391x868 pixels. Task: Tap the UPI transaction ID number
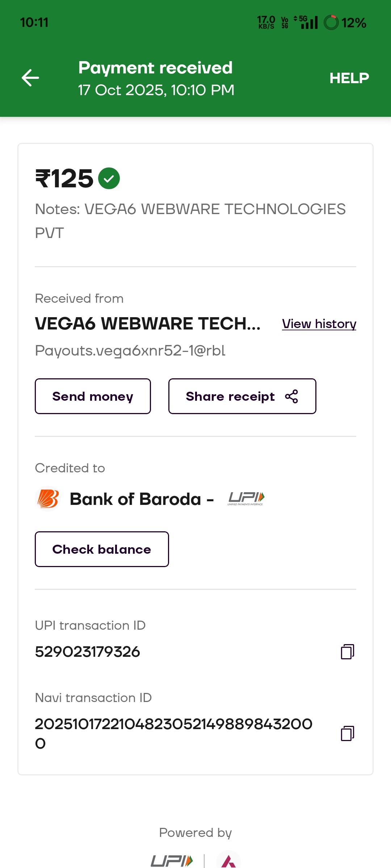88,652
